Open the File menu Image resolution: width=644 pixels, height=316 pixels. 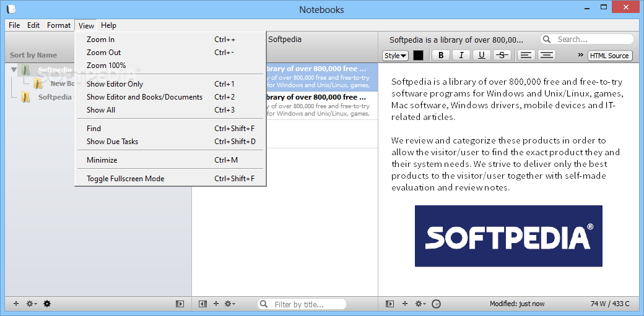pos(14,25)
